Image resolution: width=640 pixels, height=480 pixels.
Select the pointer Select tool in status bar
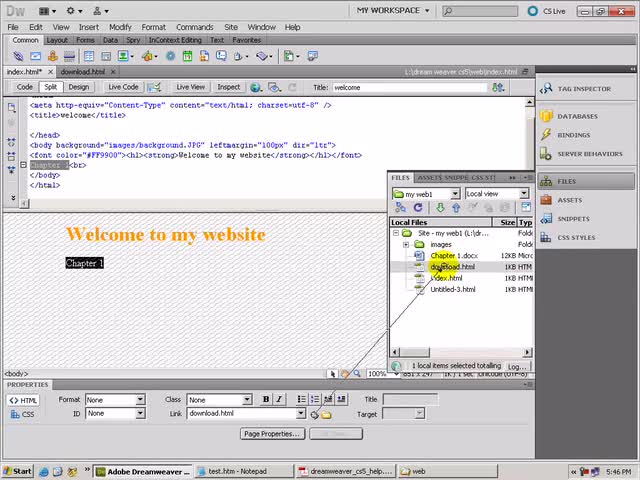pyautogui.click(x=332, y=373)
